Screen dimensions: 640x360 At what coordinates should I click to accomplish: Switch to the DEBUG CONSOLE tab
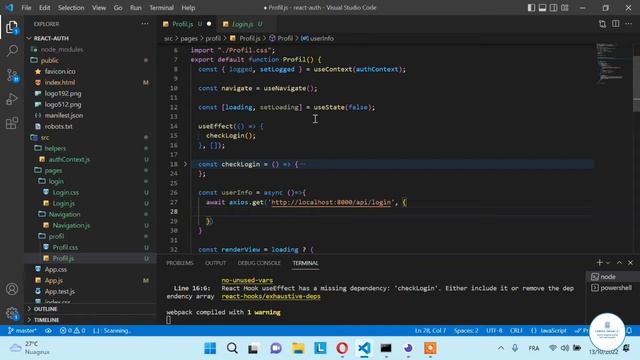click(259, 263)
